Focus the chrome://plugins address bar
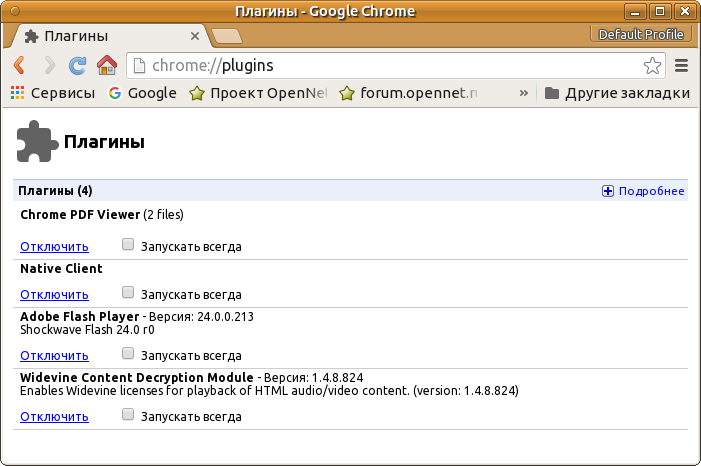Screen dimensions: 701x466 [396, 66]
